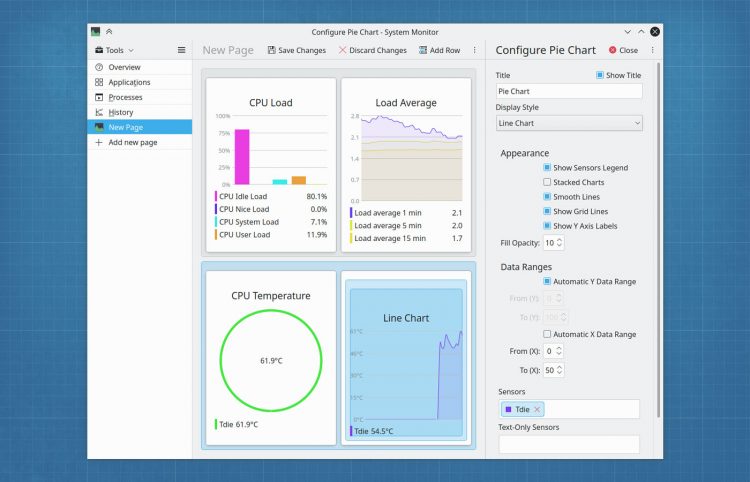Screen dimensions: 750x482
Task: Uncheck Smooth Lines option
Action: [547, 197]
